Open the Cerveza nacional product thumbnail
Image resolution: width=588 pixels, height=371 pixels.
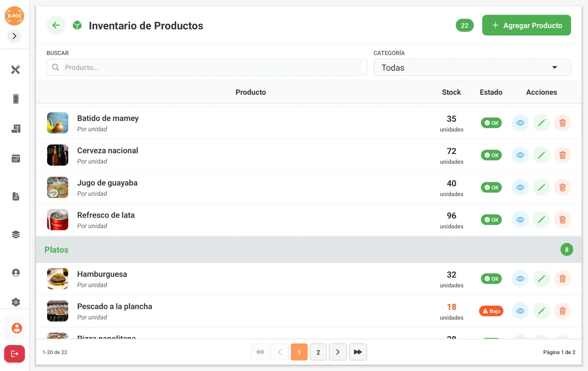(58, 155)
